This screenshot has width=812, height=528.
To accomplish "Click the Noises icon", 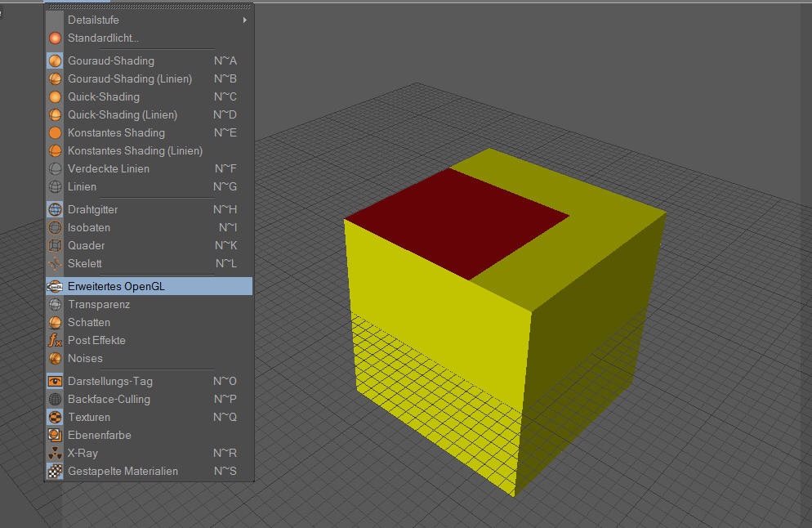I will pos(55,359).
